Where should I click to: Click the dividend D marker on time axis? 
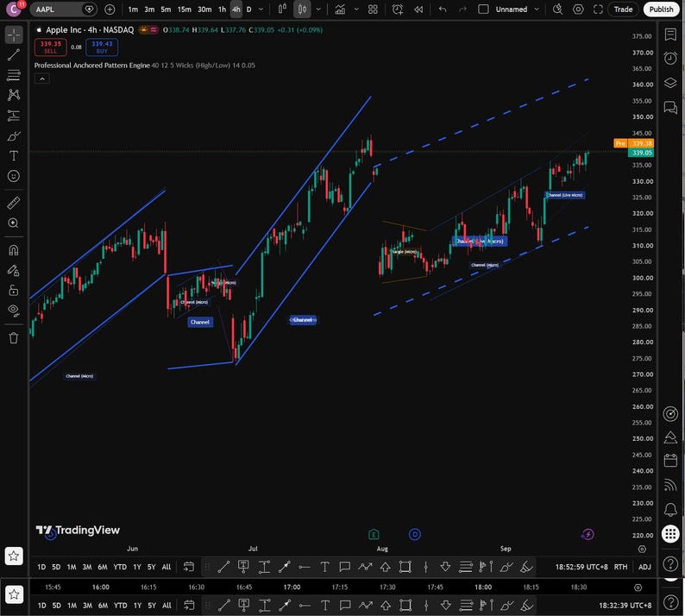415,534
